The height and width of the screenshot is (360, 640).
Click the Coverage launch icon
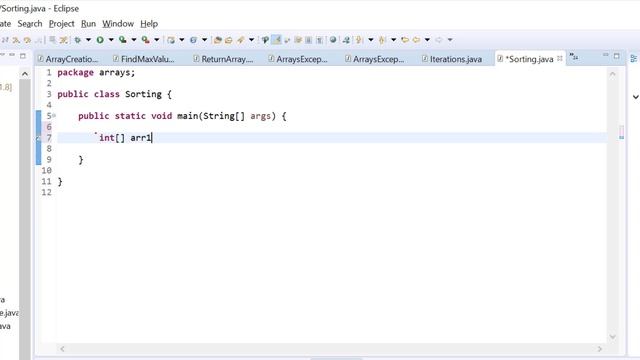122,40
